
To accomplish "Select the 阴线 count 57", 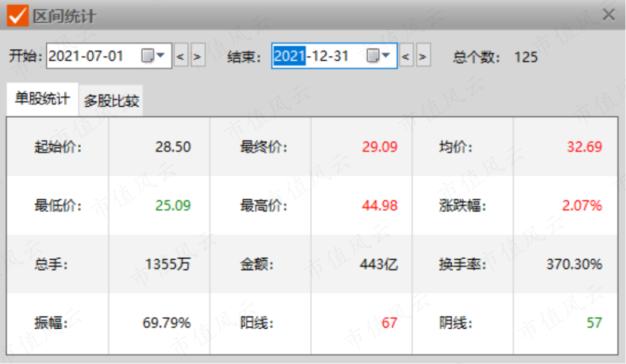I will pos(594,322).
